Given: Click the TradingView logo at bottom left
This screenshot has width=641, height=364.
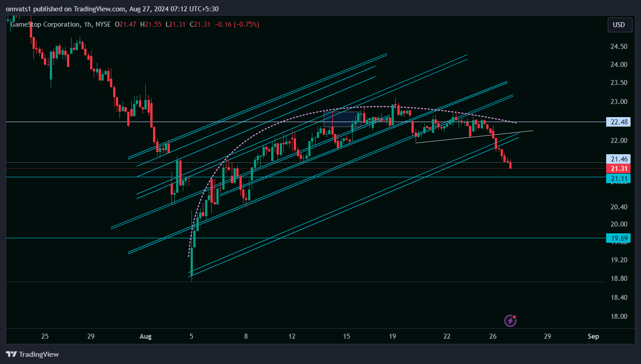Looking at the screenshot, I should pos(32,355).
